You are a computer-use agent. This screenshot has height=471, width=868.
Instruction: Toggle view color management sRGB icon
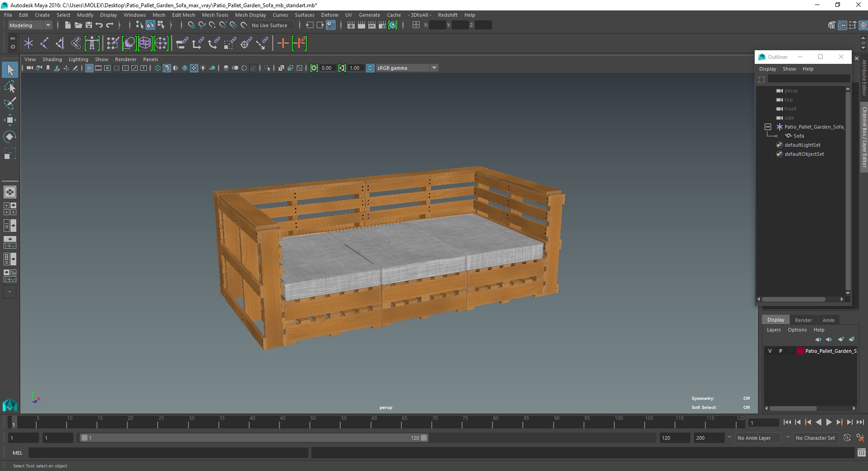point(370,68)
